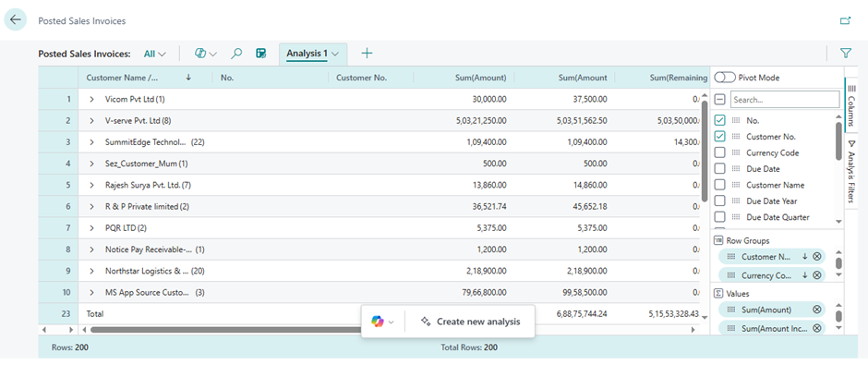Expand the V-serve Pvt. Ltd group
This screenshot has height=365, width=868.
point(92,121)
